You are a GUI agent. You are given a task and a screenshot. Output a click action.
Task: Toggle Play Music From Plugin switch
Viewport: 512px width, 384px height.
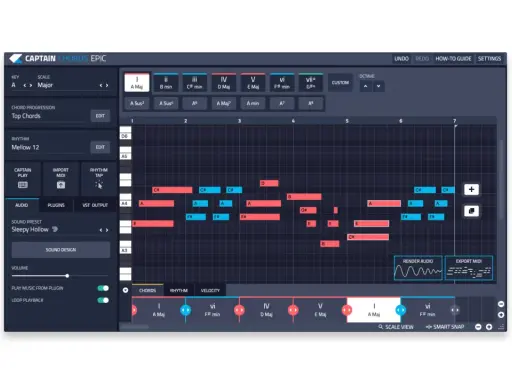coord(103,288)
